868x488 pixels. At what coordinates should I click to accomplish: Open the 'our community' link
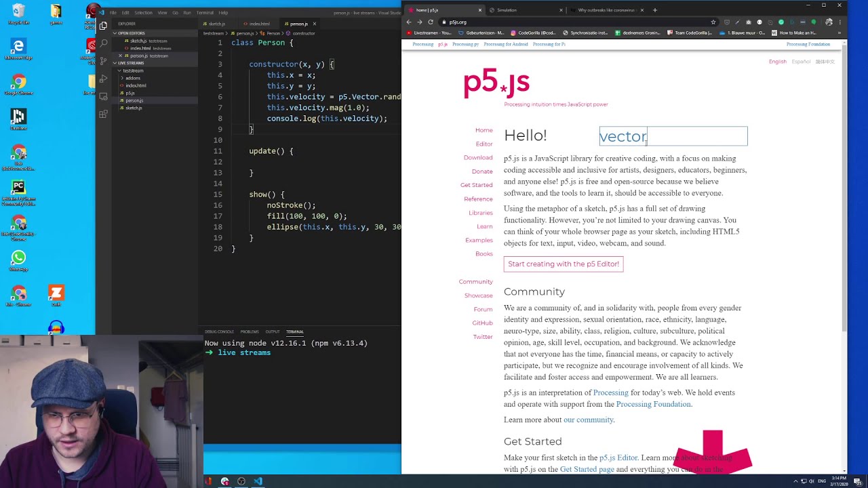[x=588, y=420]
